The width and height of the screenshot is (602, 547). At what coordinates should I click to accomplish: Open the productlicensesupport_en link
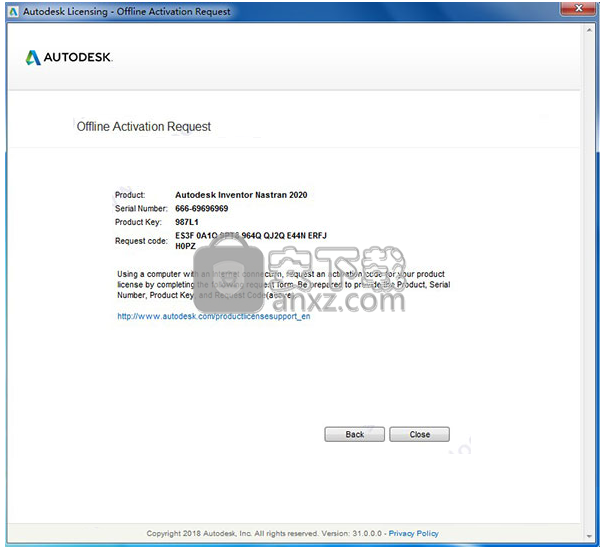[215, 316]
